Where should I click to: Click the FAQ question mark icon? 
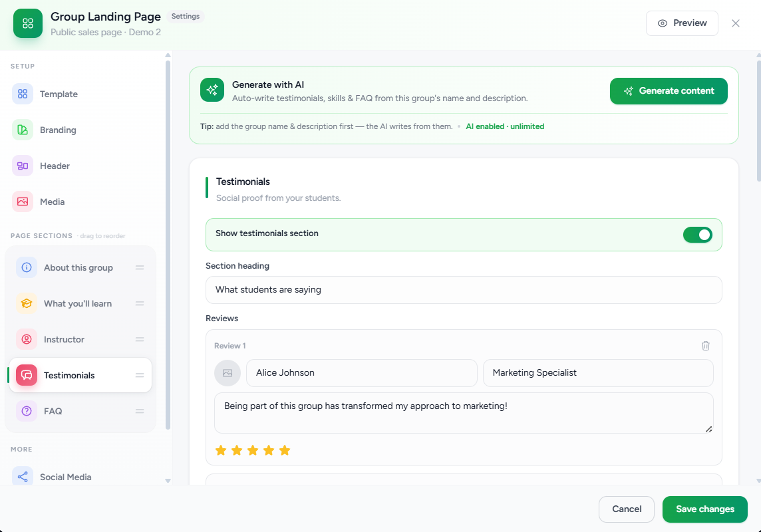(x=27, y=411)
